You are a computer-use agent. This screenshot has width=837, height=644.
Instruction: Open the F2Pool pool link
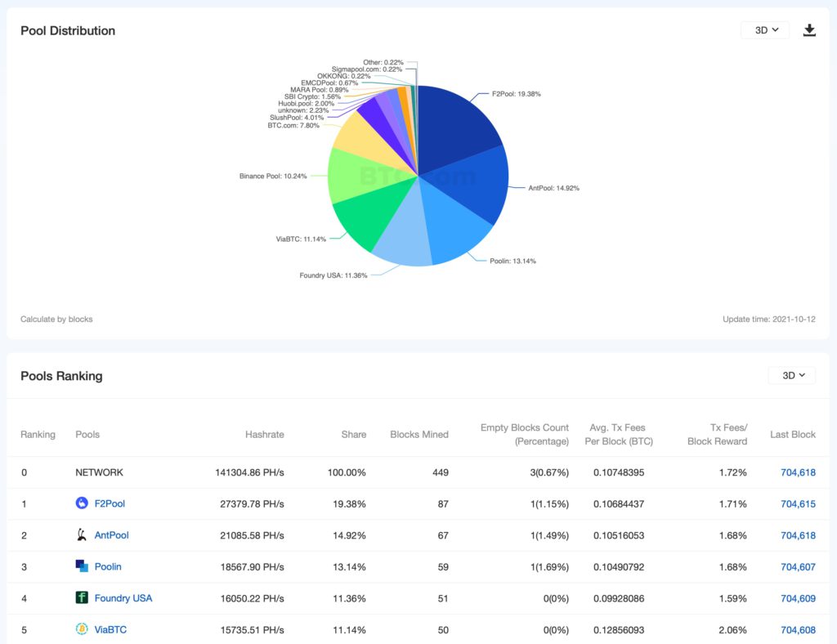(110, 504)
